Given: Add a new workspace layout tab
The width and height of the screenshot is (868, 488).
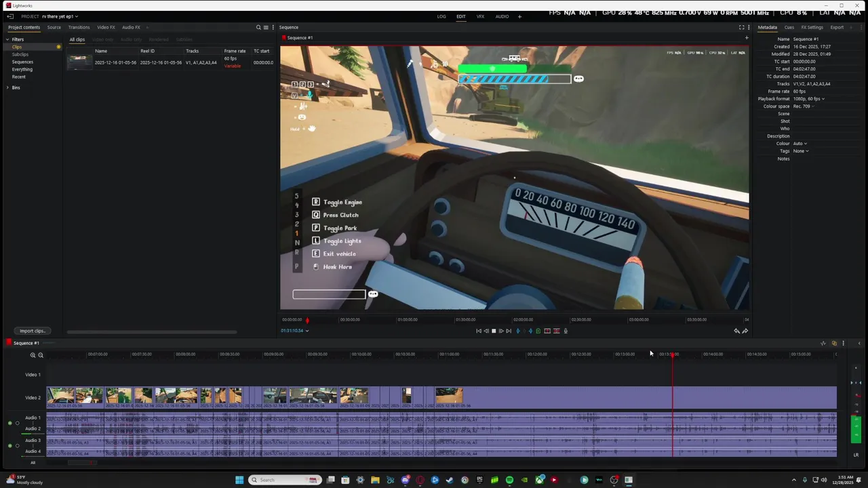Looking at the screenshot, I should pyautogui.click(x=519, y=16).
